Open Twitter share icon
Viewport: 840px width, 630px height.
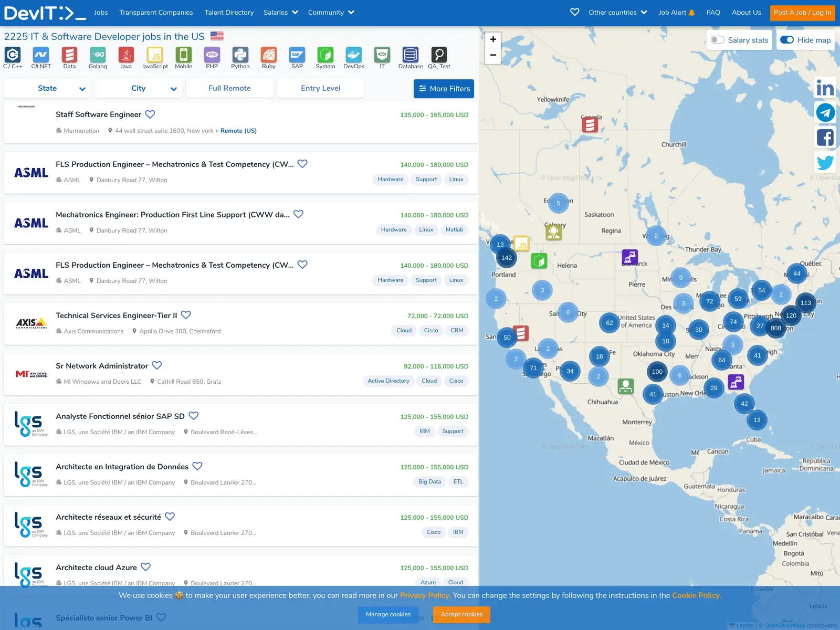point(825,162)
